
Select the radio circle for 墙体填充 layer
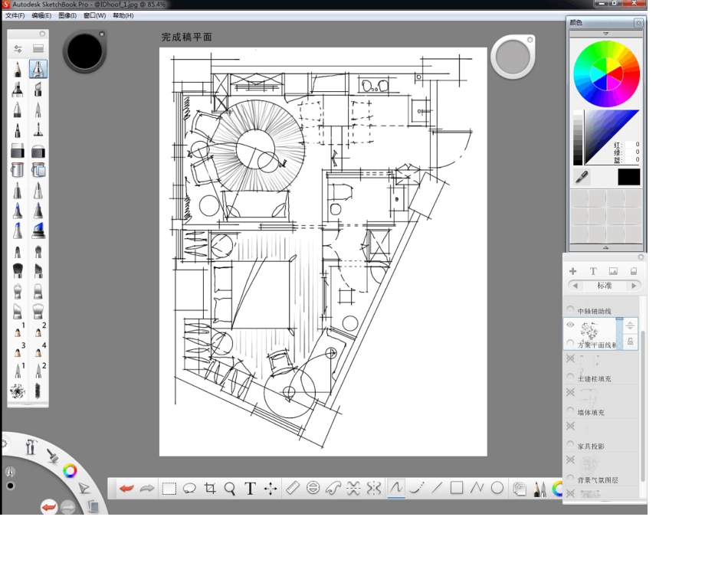pyautogui.click(x=570, y=411)
